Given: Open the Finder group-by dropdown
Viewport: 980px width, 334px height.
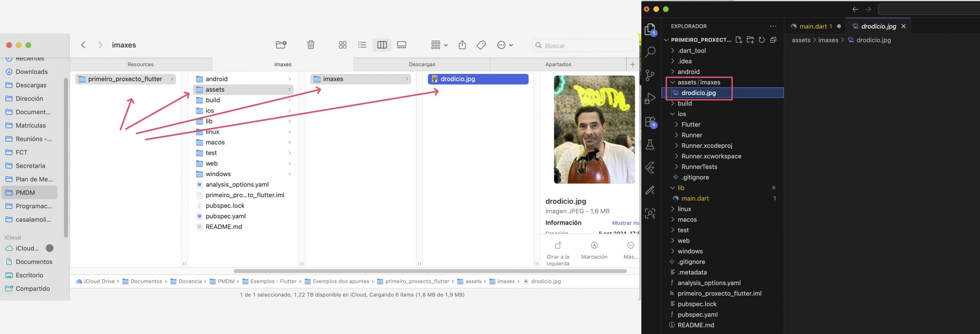Looking at the screenshot, I should tap(439, 45).
